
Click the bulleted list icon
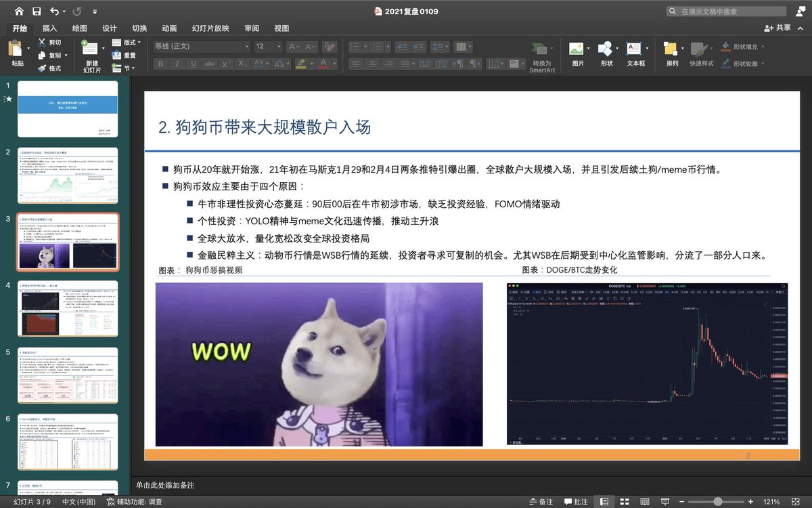355,47
